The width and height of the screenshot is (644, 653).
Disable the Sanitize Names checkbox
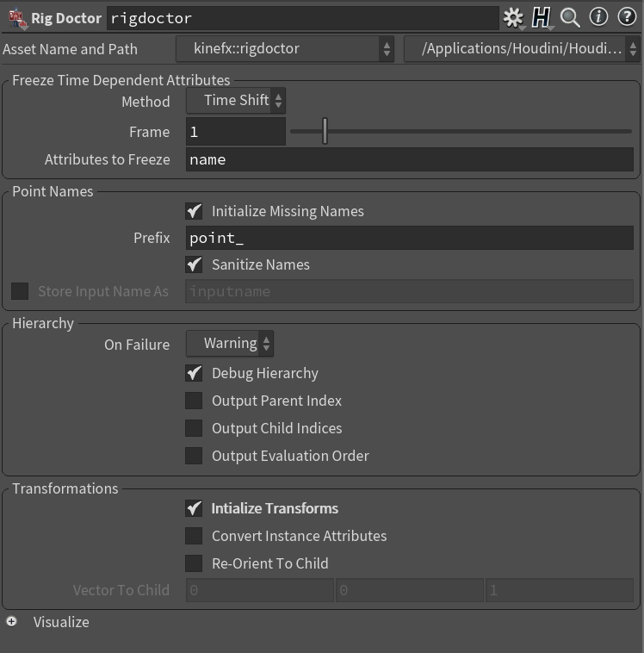pos(195,264)
